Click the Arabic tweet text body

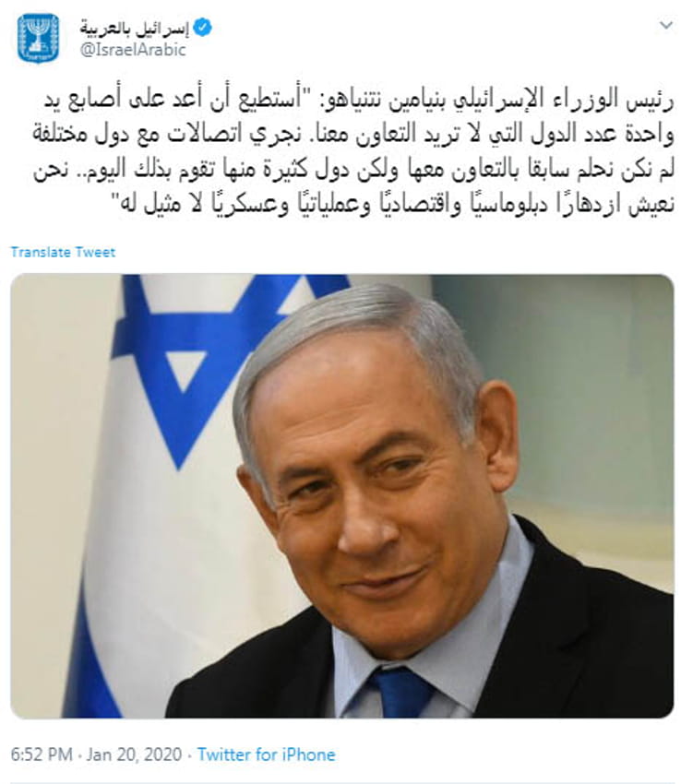click(x=353, y=151)
